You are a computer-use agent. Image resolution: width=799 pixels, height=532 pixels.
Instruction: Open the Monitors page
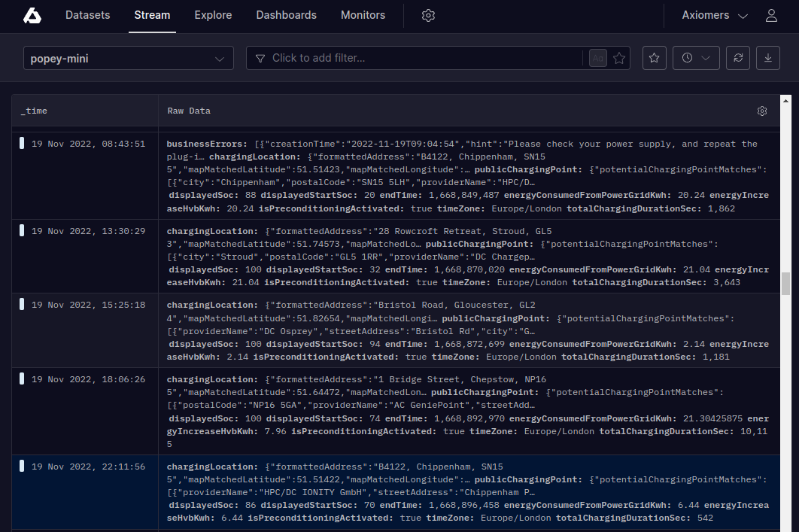[x=363, y=16]
